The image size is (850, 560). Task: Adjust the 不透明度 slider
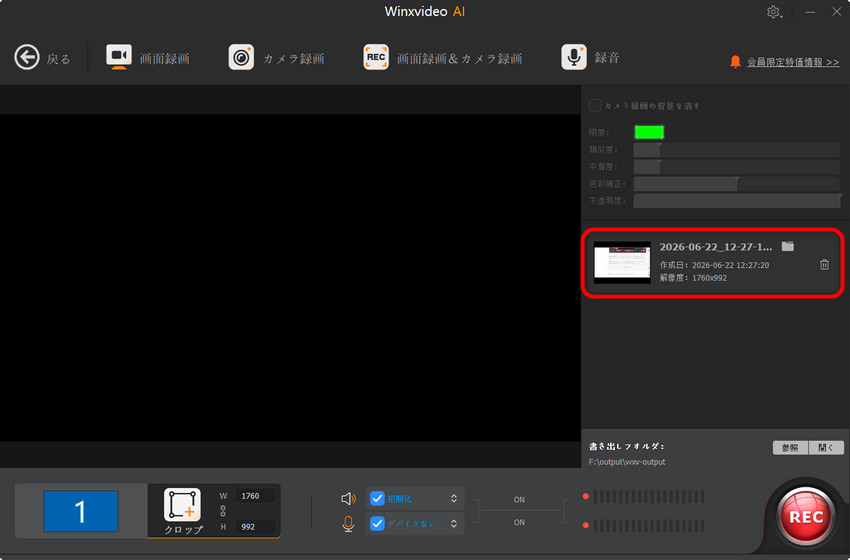click(x=737, y=201)
